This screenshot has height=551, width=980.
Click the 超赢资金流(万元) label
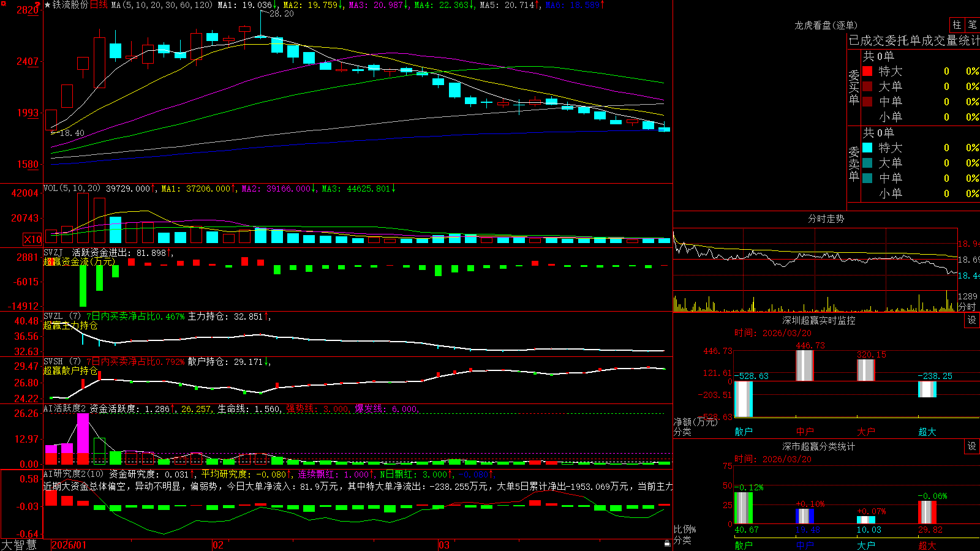pos(79,261)
